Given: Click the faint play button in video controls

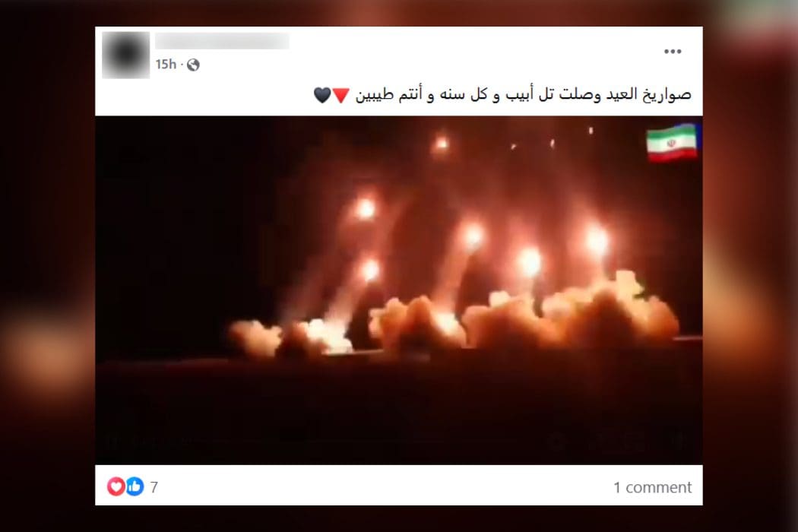Looking at the screenshot, I should pyautogui.click(x=109, y=442).
